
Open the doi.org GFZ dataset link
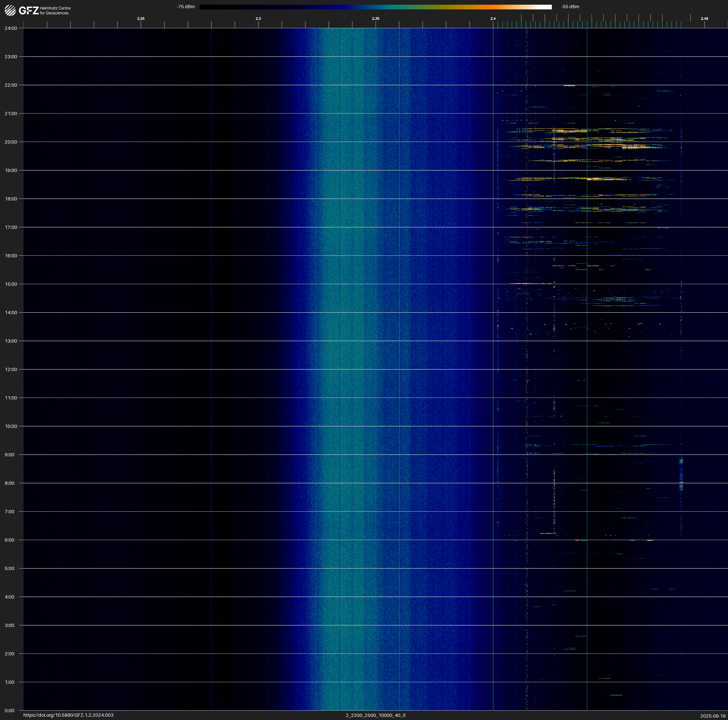(x=68, y=715)
